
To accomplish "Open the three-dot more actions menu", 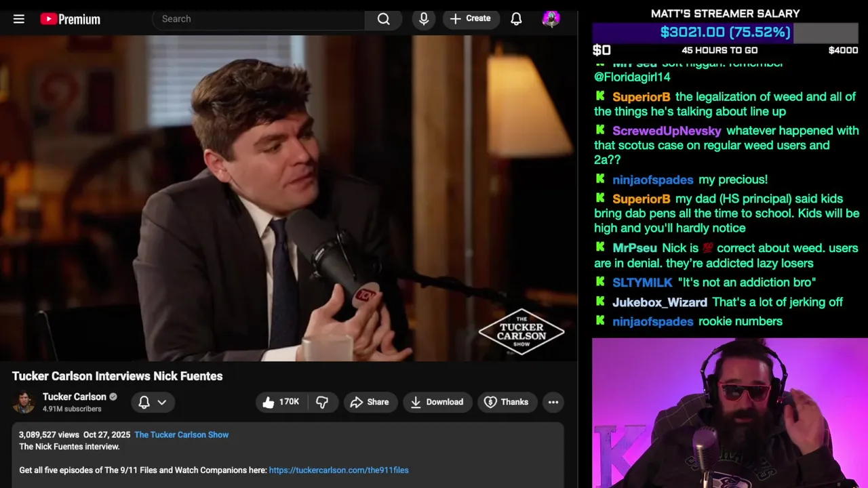I will pyautogui.click(x=553, y=402).
